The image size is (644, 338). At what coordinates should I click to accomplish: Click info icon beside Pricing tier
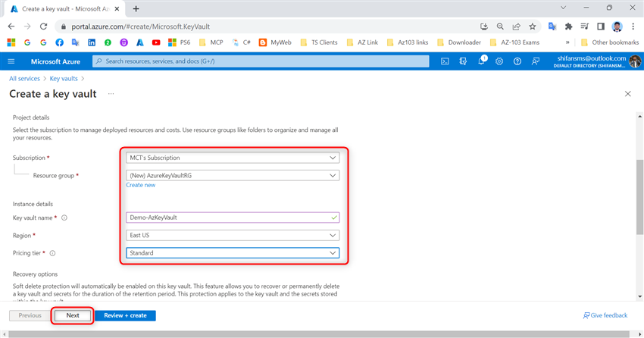pos(52,253)
